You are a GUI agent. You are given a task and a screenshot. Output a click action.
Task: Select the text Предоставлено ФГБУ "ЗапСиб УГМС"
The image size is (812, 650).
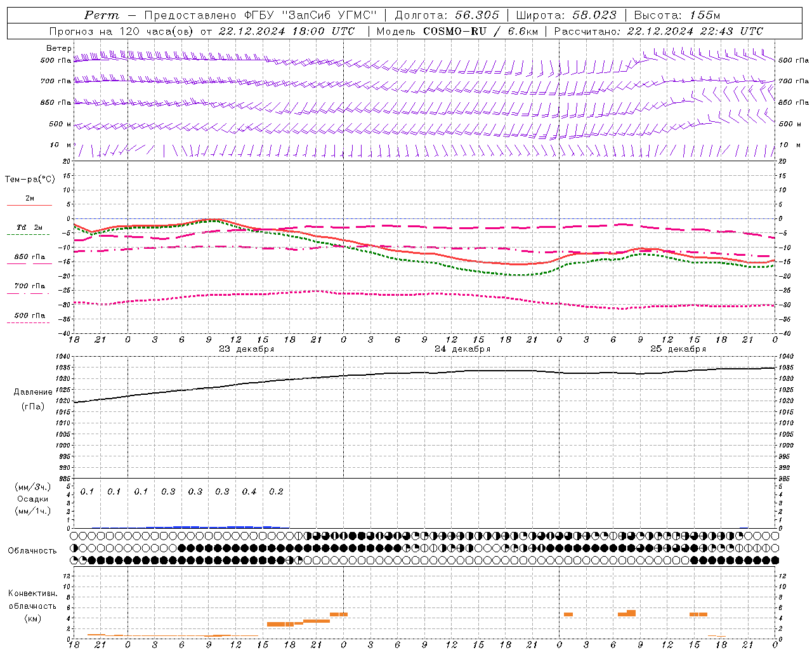(261, 15)
